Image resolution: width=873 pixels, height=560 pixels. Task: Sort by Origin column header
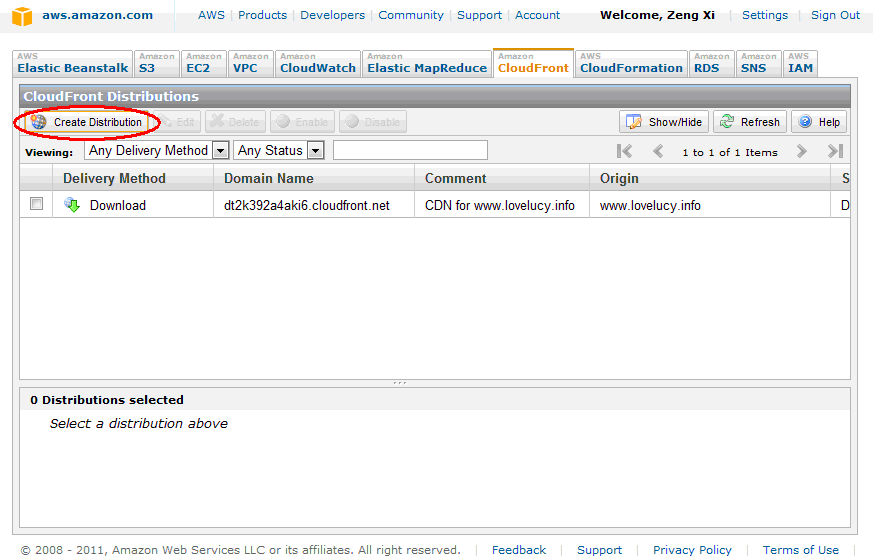tap(709, 178)
